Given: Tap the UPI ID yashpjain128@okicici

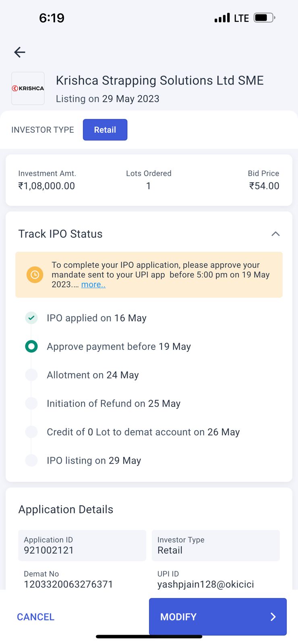Looking at the screenshot, I should (x=205, y=584).
